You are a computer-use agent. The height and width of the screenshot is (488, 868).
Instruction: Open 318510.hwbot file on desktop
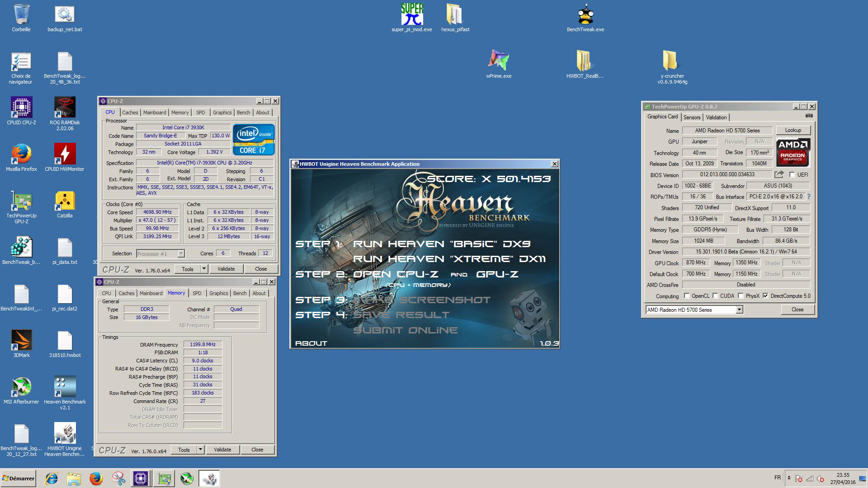click(x=65, y=343)
